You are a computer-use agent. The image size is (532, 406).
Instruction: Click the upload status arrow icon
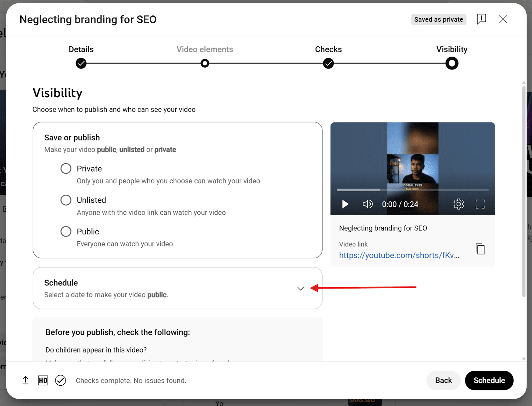(26, 380)
